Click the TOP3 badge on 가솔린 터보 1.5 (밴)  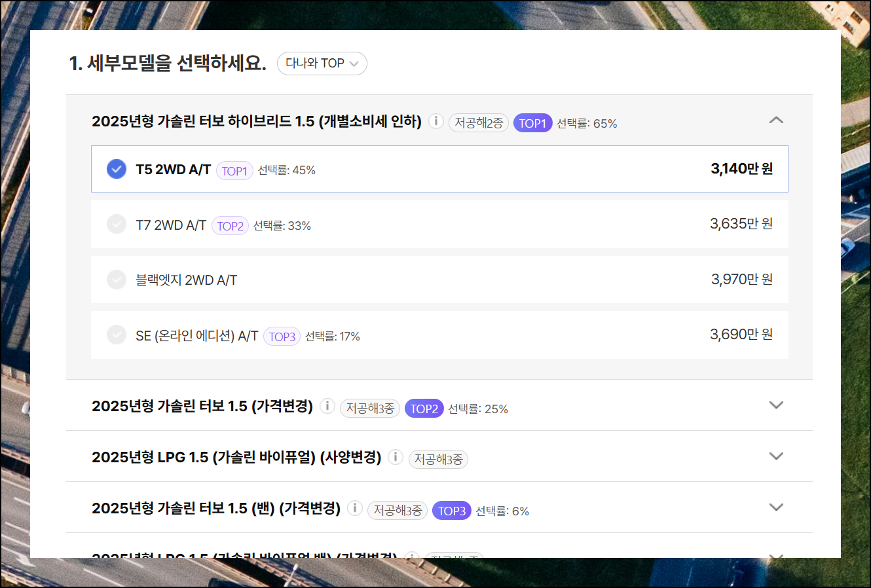[452, 511]
